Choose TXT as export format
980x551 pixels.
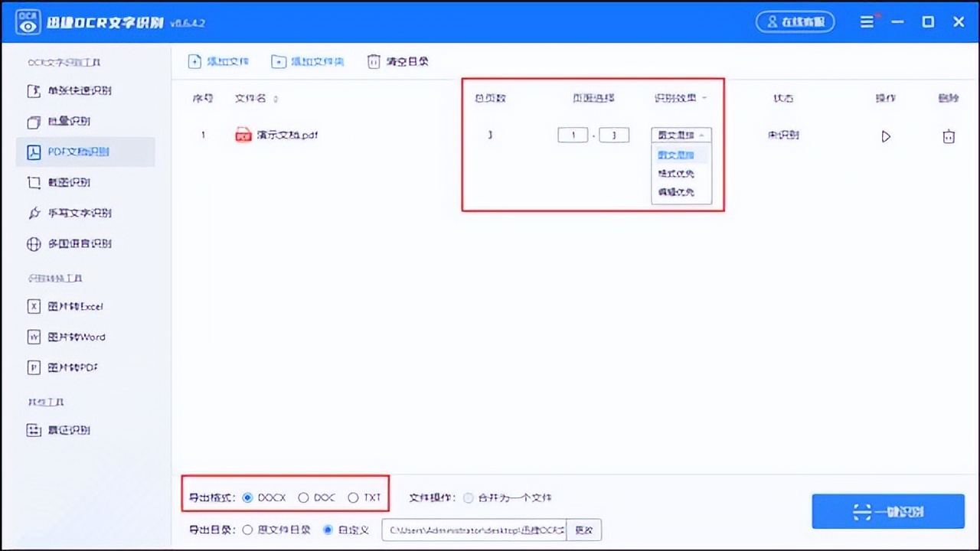click(351, 497)
